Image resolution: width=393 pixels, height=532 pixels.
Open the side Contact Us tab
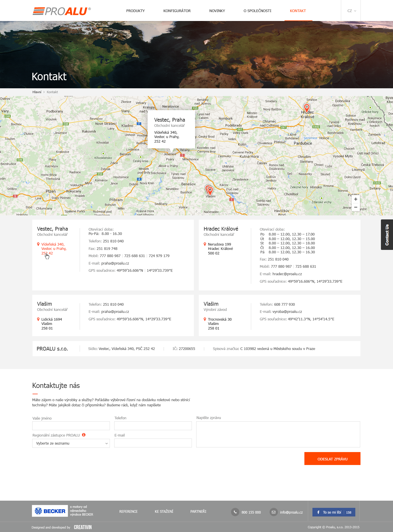[387, 235]
